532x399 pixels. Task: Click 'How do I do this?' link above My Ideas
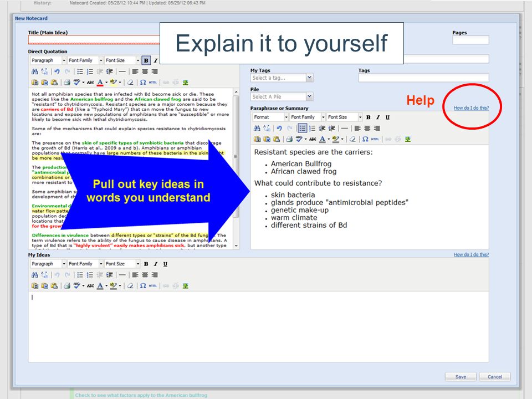(471, 254)
